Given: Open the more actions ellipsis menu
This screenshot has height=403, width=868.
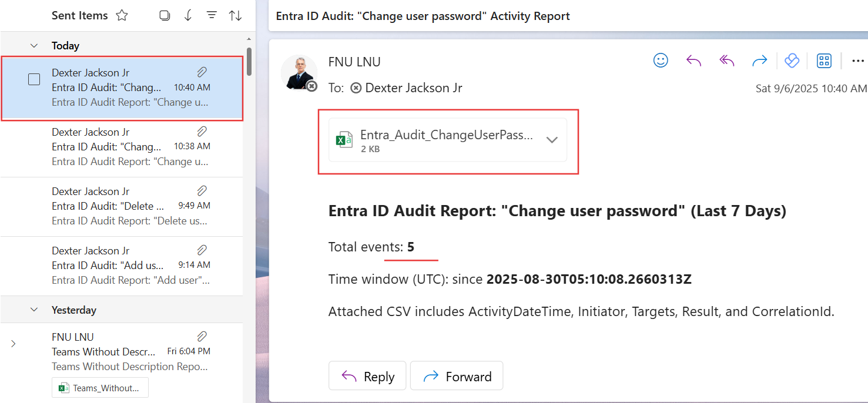Looking at the screenshot, I should 857,61.
